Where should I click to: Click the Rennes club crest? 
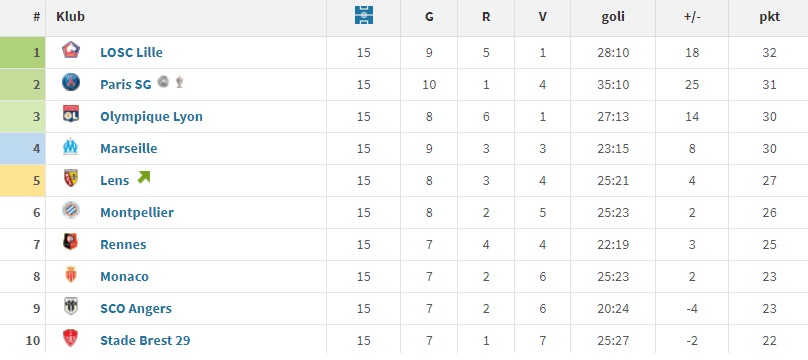coord(71,243)
